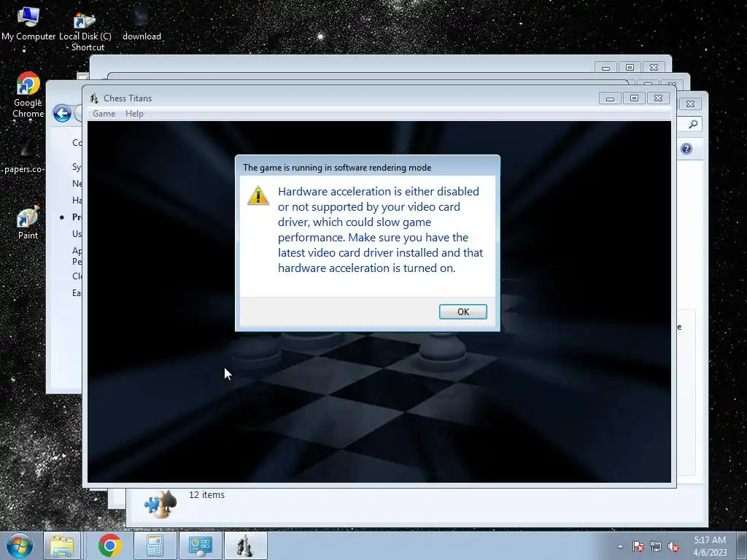This screenshot has height=560, width=747.
Task: Show hidden tray icons arrow
Action: tap(620, 546)
